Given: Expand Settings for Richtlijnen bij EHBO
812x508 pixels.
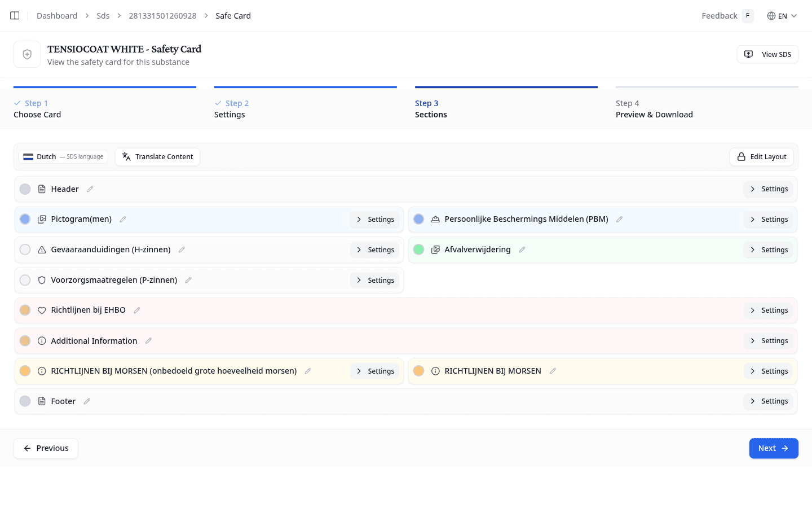Looking at the screenshot, I should [768, 310].
